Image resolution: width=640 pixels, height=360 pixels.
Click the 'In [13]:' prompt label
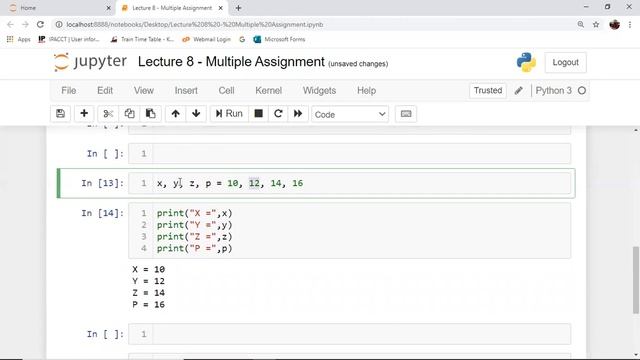(102, 183)
